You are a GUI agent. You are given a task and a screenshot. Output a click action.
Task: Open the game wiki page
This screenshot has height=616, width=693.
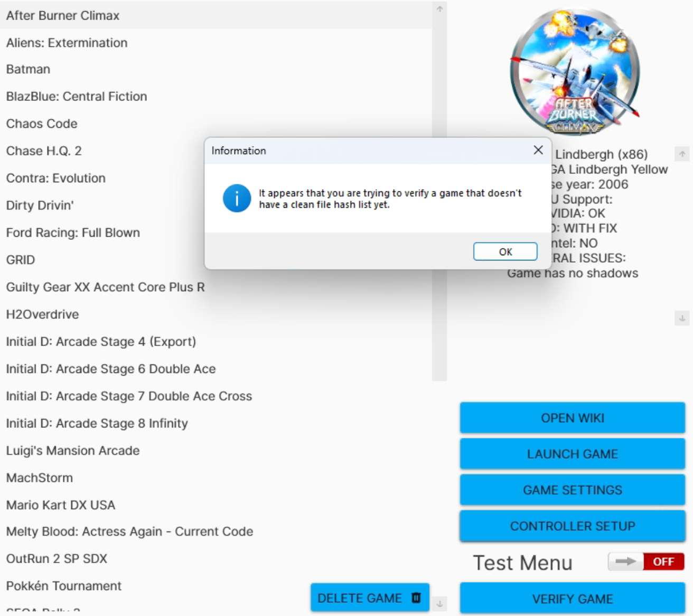coord(572,418)
